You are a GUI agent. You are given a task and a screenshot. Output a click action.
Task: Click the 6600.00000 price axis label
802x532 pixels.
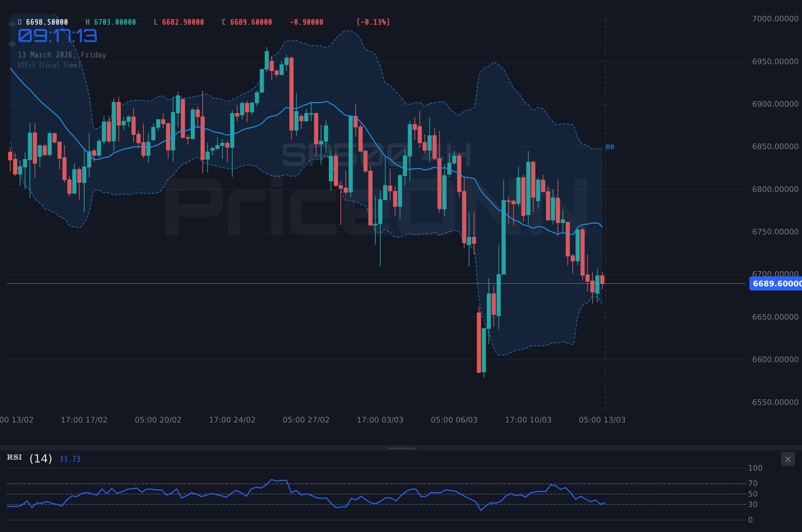[775, 360]
